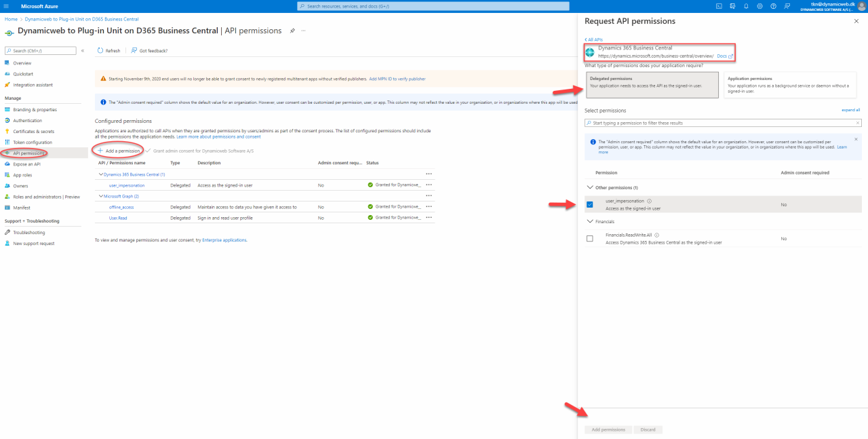Open Certificates & secrets in sidebar
This screenshot has width=868, height=439.
click(x=33, y=131)
